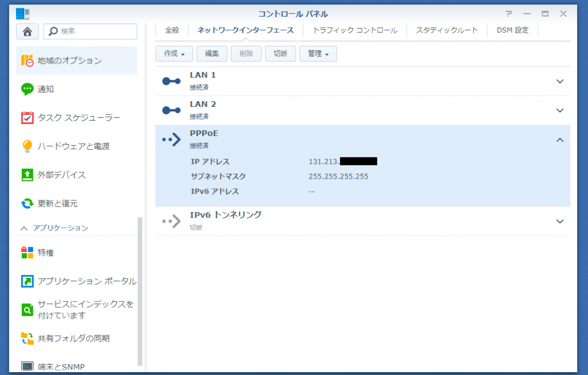The width and height of the screenshot is (588, 375).
Task: Click the privileges colored squares icon
Action: [x=27, y=253]
